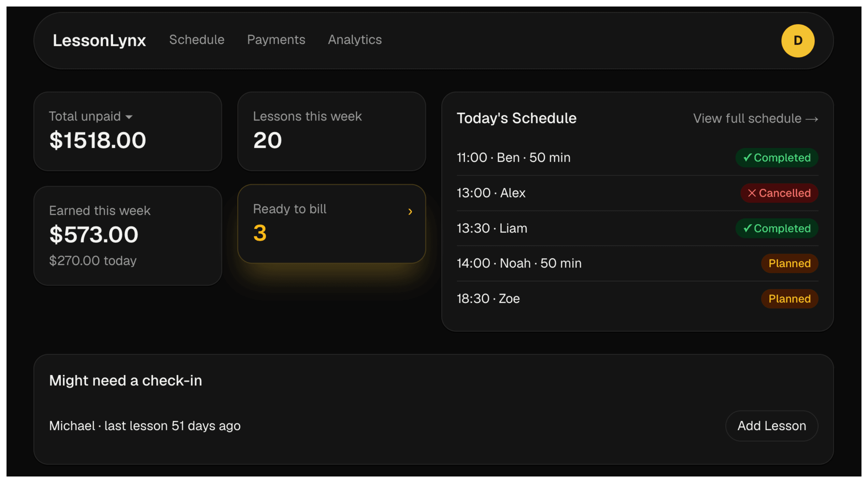Image resolution: width=868 pixels, height=483 pixels.
Task: Open the user avatar D menu
Action: 798,41
